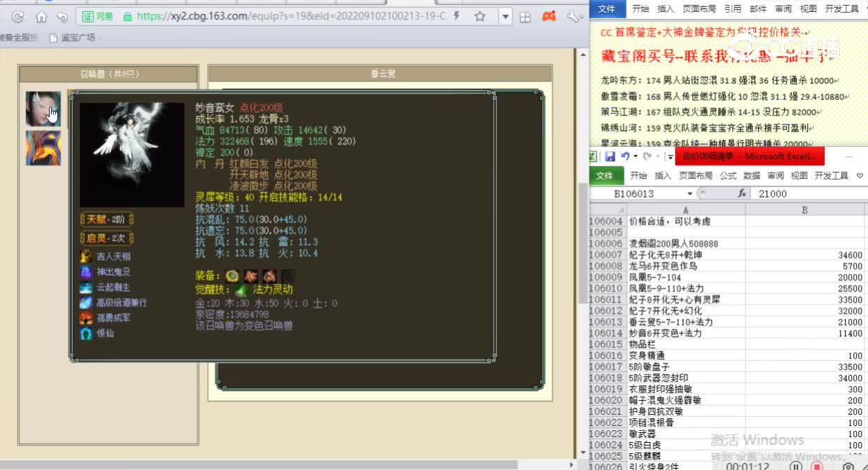The height and width of the screenshot is (470, 868).
Task: Click the browser undo-back arrow icon
Action: (x=62, y=17)
